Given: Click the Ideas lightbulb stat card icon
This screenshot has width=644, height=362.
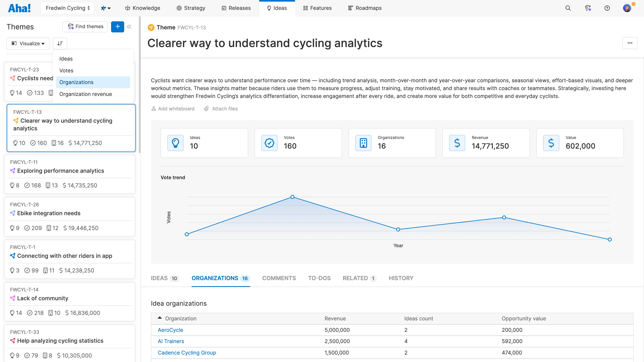Looking at the screenshot, I should [175, 143].
